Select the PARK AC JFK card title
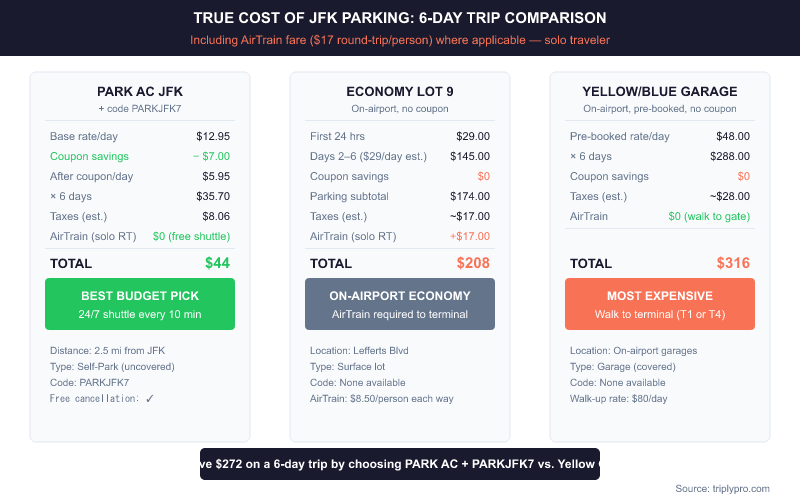Screen dimensions: 800x500 click(x=140, y=92)
